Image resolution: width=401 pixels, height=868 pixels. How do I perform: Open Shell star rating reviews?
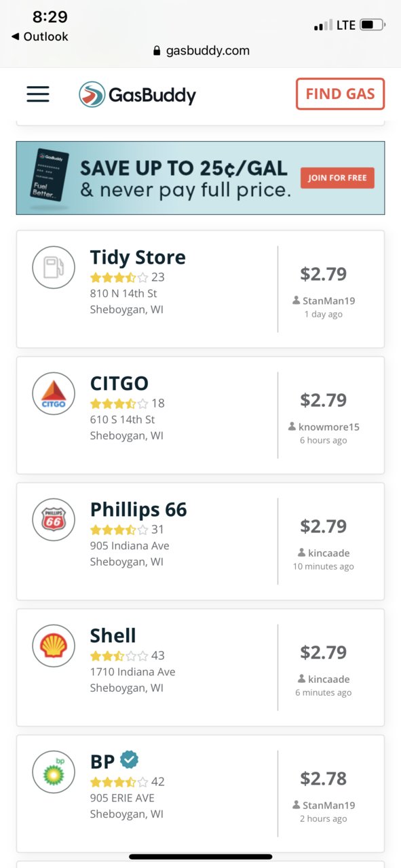click(x=128, y=656)
